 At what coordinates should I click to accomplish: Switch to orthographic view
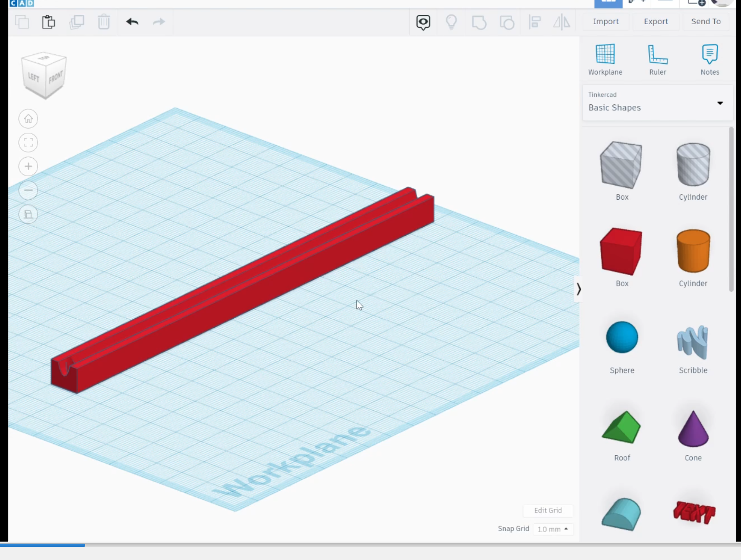(x=28, y=214)
